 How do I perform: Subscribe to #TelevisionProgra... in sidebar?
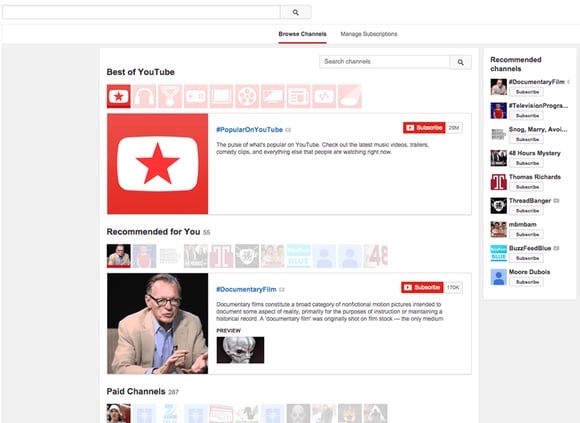click(x=527, y=115)
